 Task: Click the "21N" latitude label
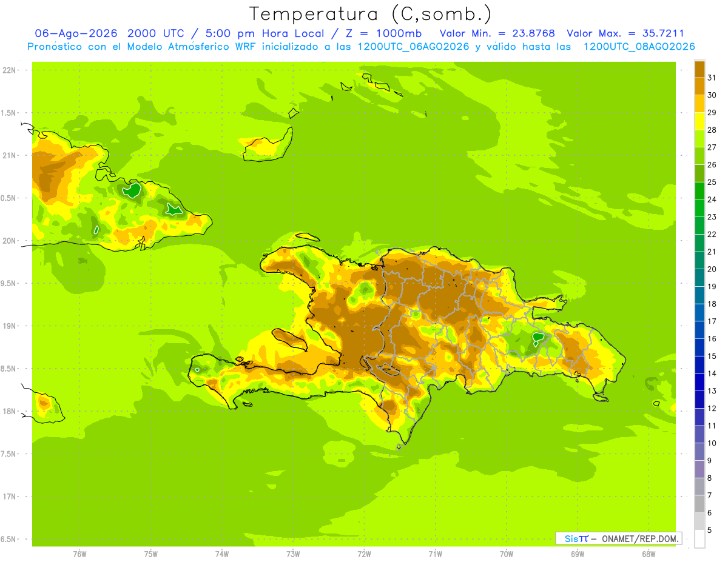[x=9, y=155]
